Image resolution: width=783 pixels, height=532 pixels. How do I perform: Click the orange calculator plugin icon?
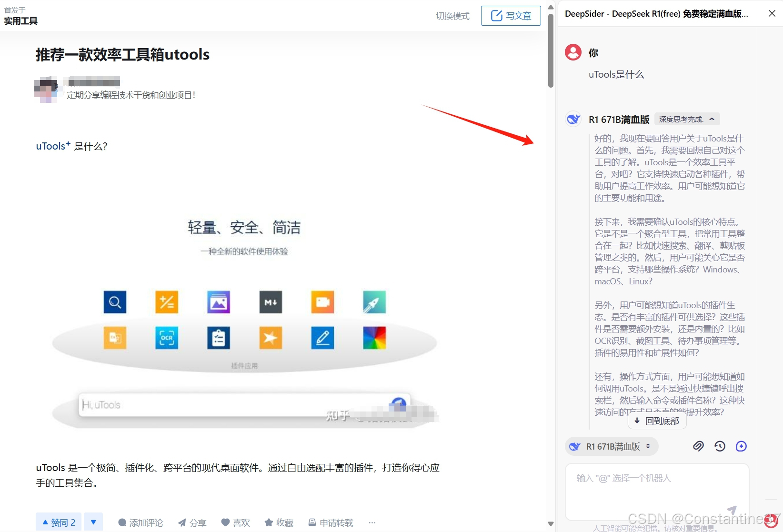click(167, 302)
